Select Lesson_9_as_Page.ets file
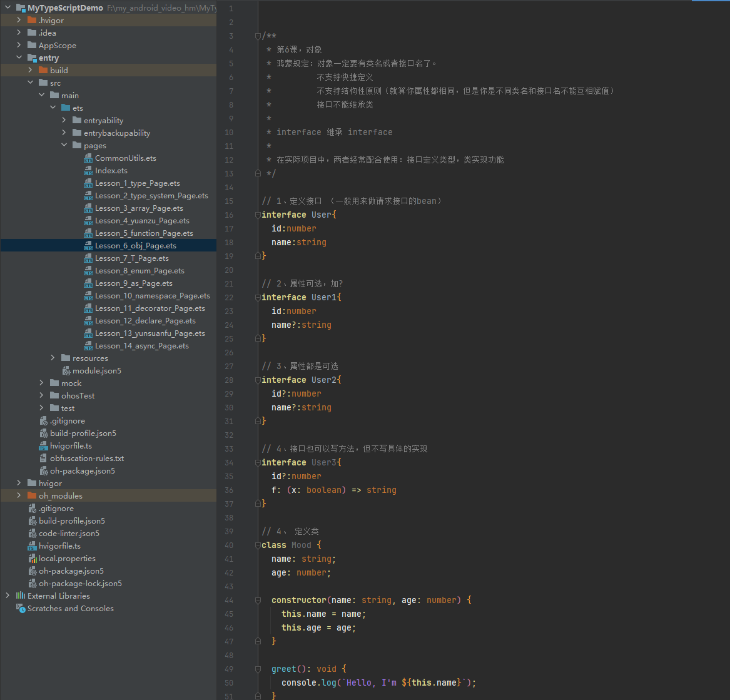 (134, 283)
